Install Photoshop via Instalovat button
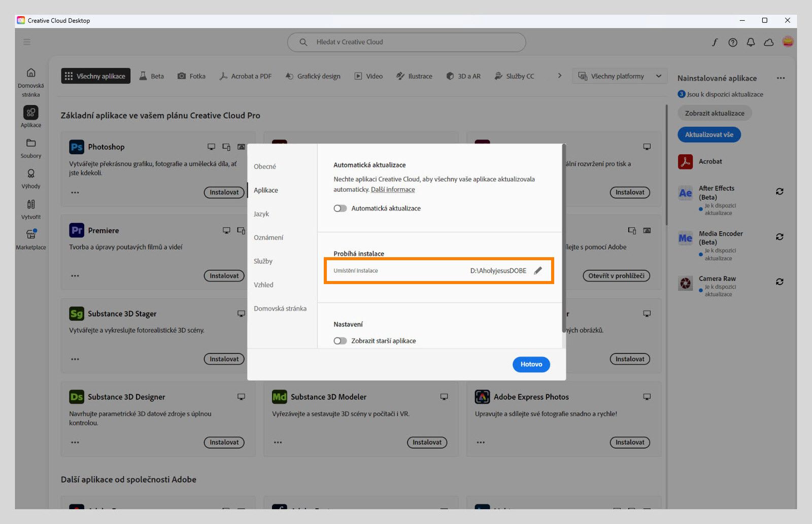This screenshot has width=812, height=524. [x=224, y=193]
